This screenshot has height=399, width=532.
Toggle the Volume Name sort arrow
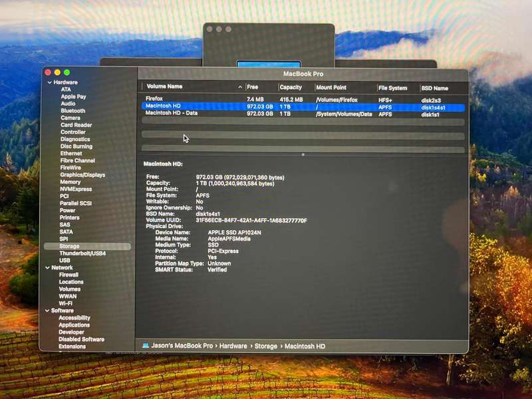[x=240, y=87]
